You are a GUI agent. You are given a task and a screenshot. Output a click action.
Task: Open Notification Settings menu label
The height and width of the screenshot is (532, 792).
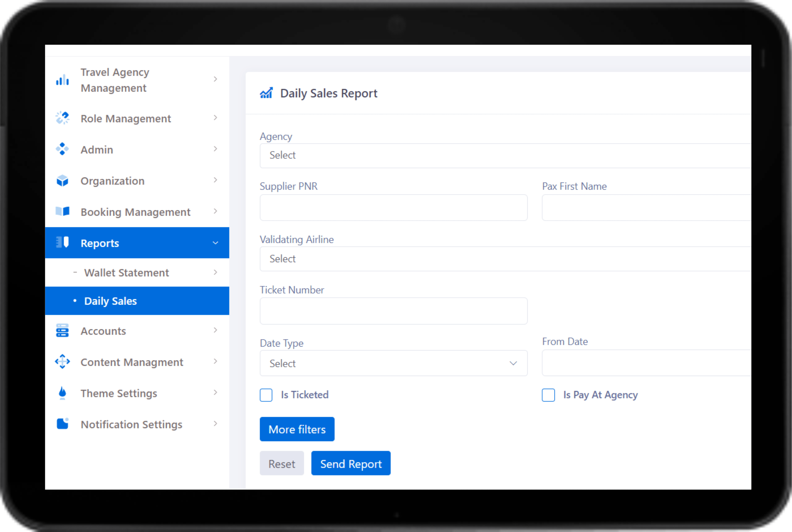coord(132,425)
